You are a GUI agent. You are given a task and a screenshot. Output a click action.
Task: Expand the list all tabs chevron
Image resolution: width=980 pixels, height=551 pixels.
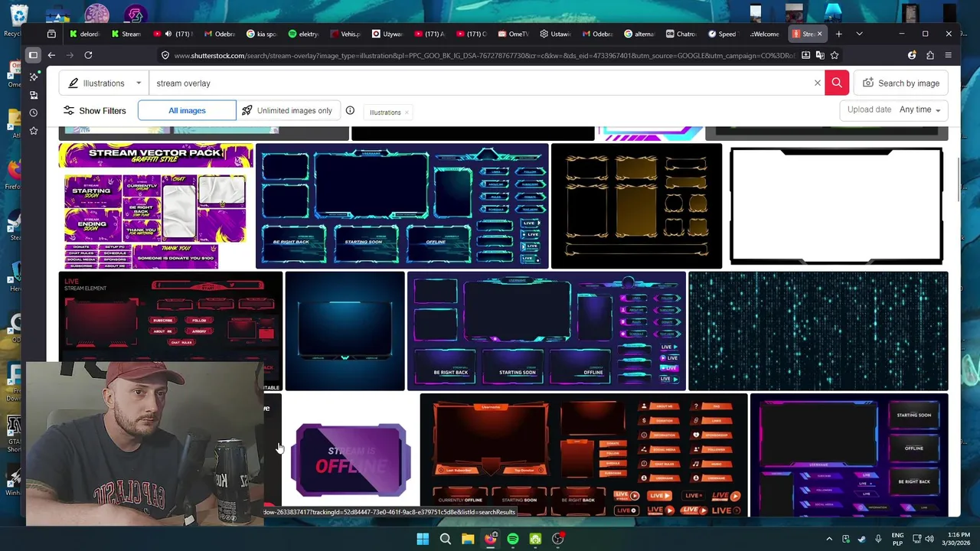pos(859,34)
